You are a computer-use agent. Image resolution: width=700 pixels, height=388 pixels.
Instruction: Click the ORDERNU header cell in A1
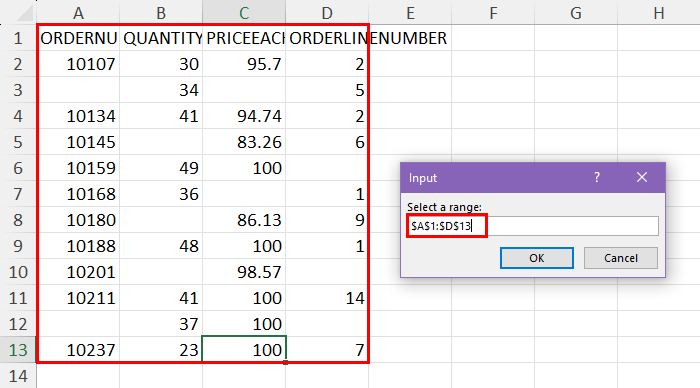point(78,38)
